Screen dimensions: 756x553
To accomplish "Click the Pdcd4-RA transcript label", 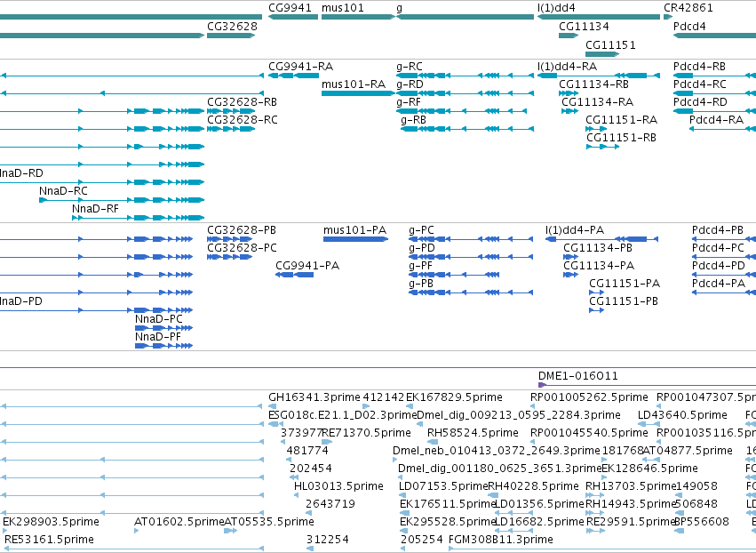I will (x=716, y=120).
